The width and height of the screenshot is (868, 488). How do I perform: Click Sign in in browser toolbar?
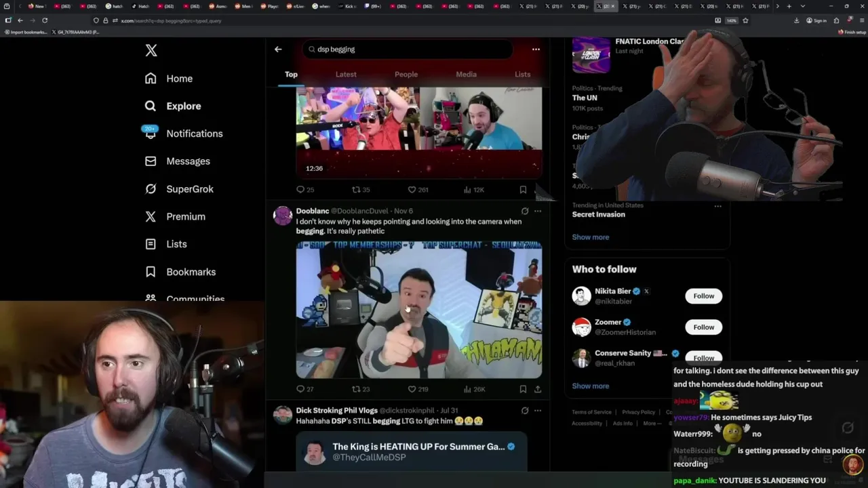click(816, 20)
